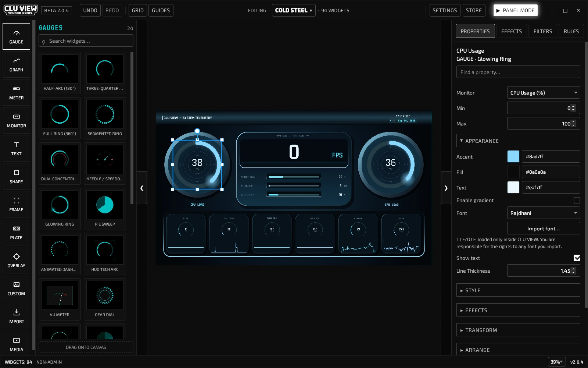Open the Monitor widget category
The image size is (588, 368).
[16, 120]
